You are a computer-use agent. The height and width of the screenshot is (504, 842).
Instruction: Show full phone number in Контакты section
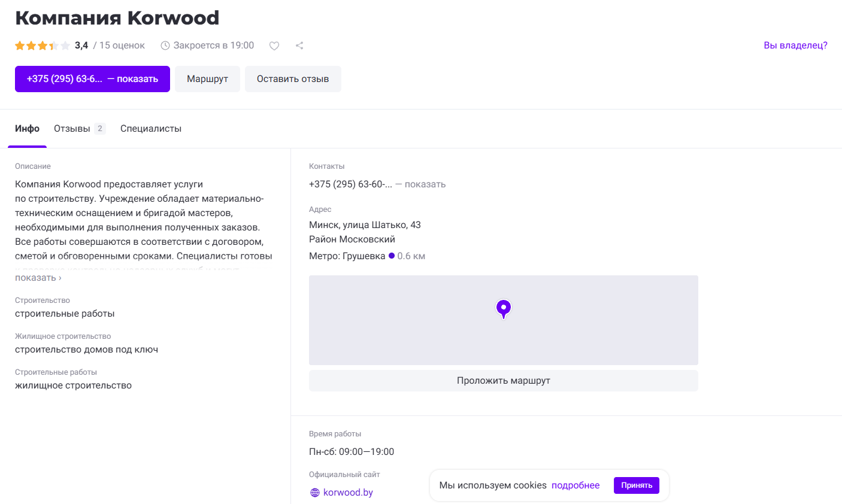click(x=425, y=184)
